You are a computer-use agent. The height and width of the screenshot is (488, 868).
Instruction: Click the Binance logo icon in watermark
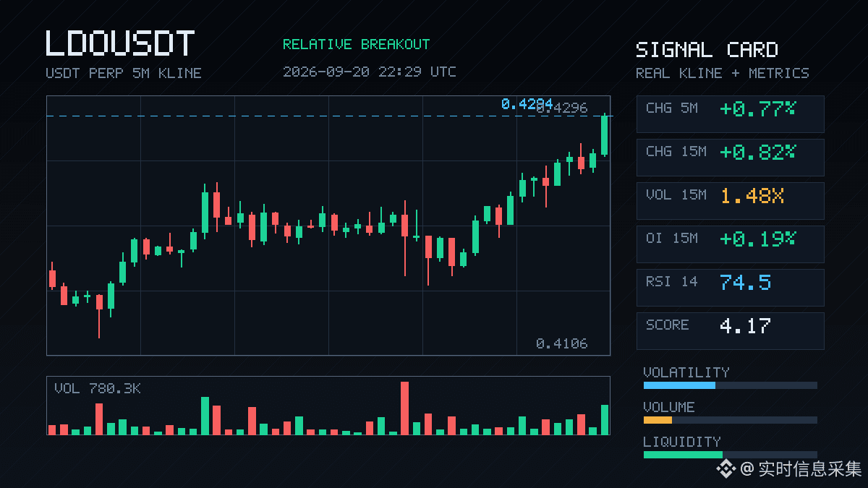tap(726, 469)
